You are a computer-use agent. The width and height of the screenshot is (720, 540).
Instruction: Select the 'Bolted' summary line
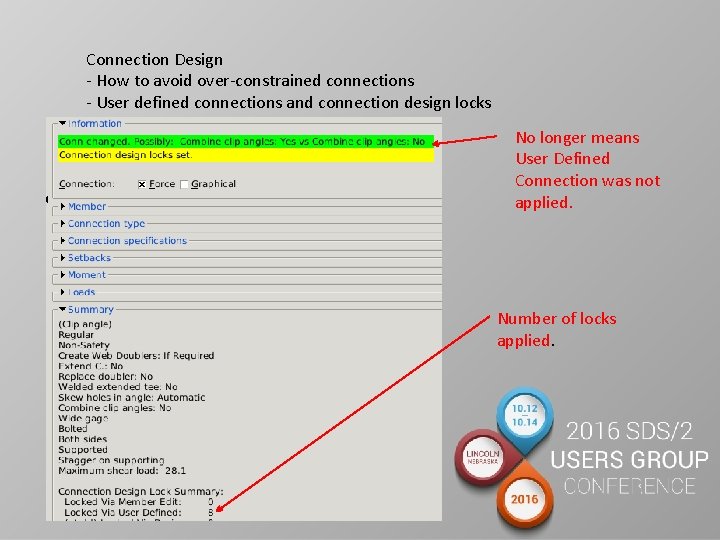click(x=73, y=428)
